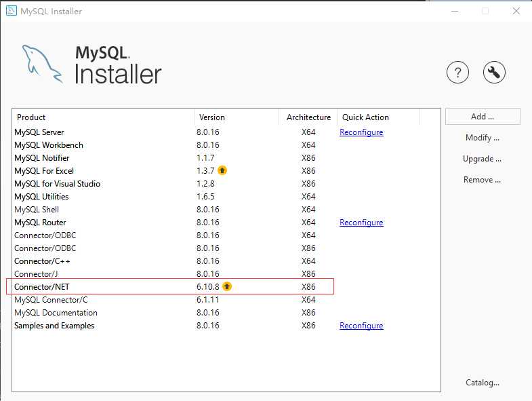Click the Upgrade ... button
The width and height of the screenshot is (532, 401).
[482, 159]
